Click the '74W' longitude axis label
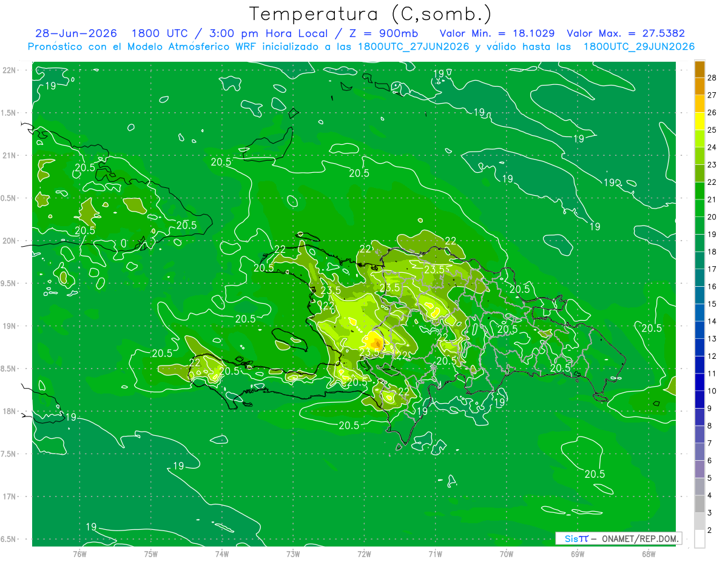 pyautogui.click(x=222, y=554)
